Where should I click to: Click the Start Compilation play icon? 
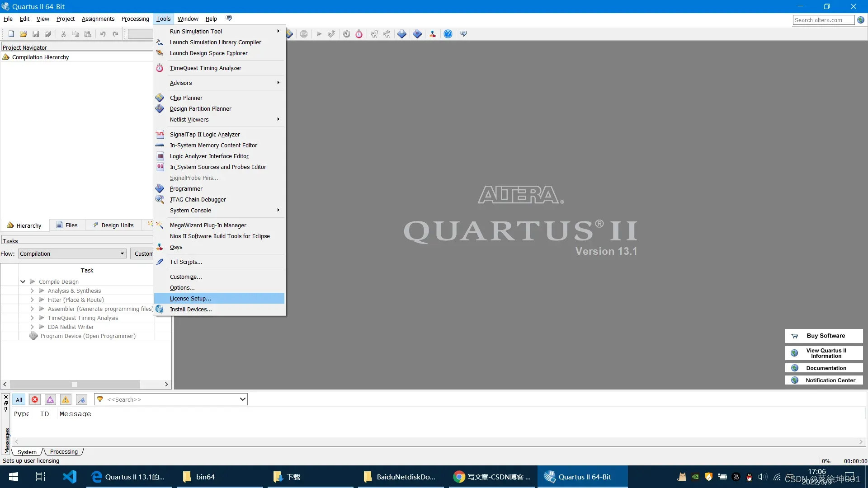(x=319, y=34)
